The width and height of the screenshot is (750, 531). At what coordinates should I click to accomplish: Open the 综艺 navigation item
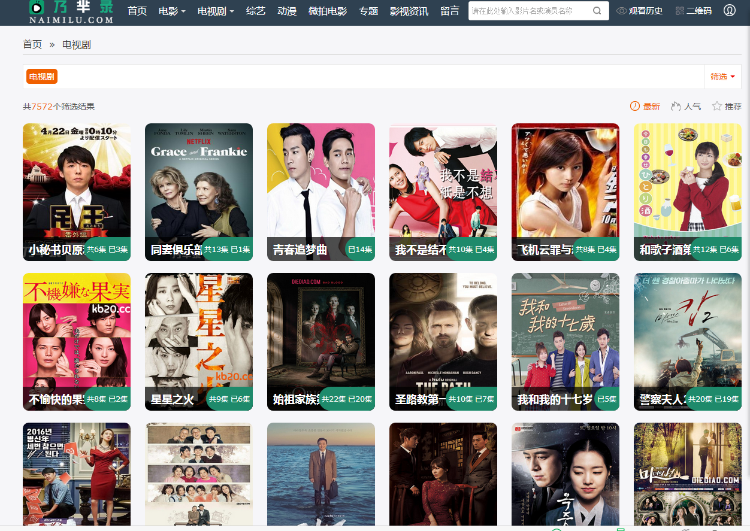tap(255, 11)
